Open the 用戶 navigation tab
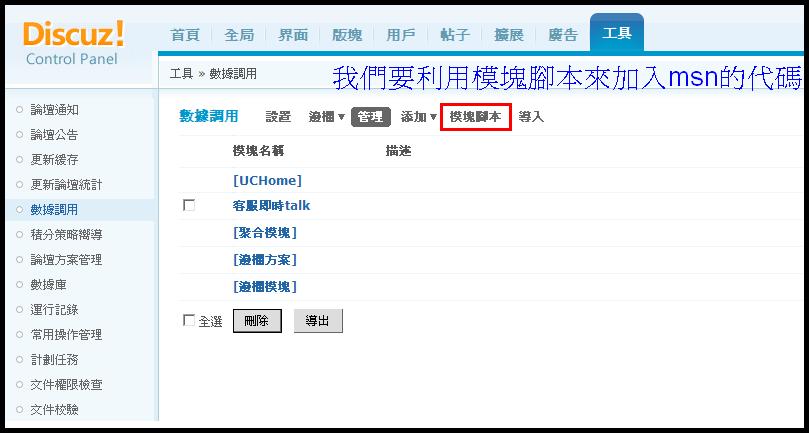 tap(400, 35)
